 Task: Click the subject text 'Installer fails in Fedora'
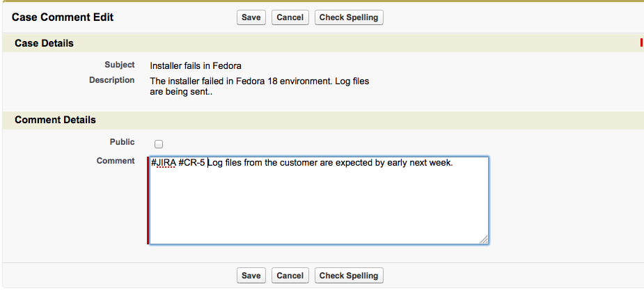[x=196, y=66]
